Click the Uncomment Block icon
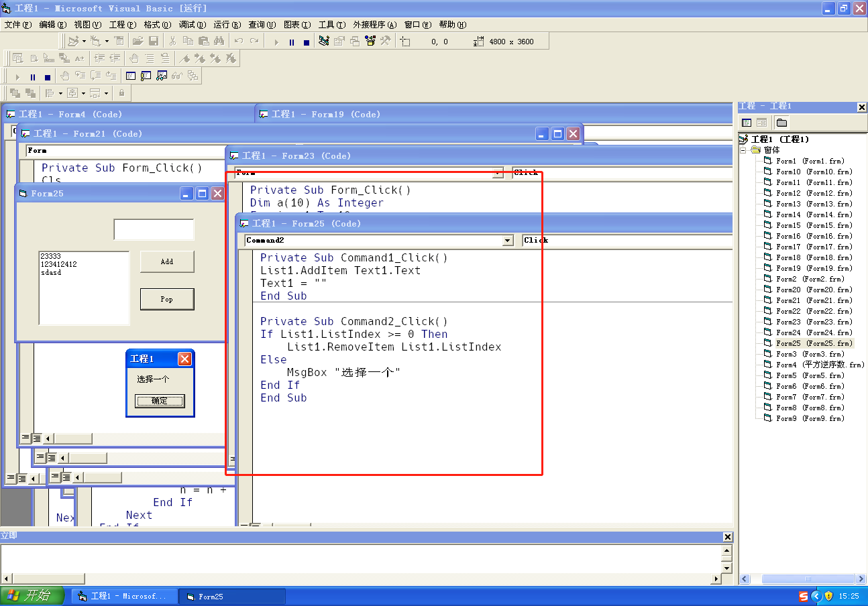 165,58
